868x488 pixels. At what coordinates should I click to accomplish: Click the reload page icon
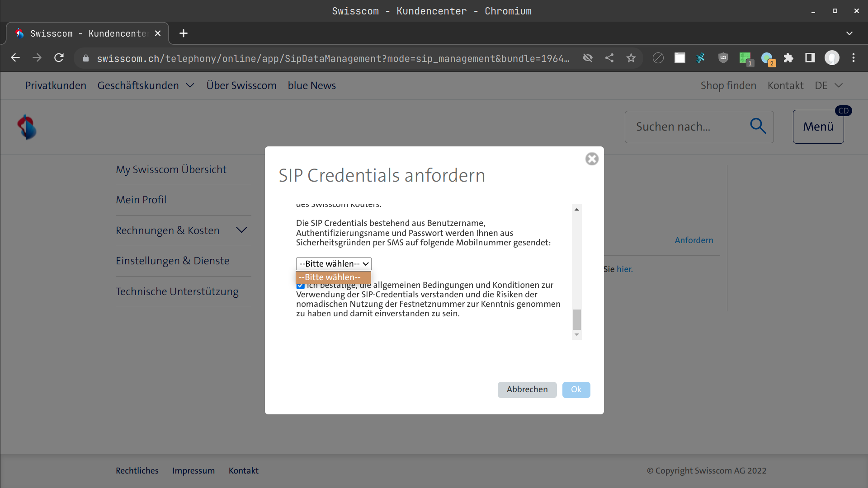tap(59, 58)
